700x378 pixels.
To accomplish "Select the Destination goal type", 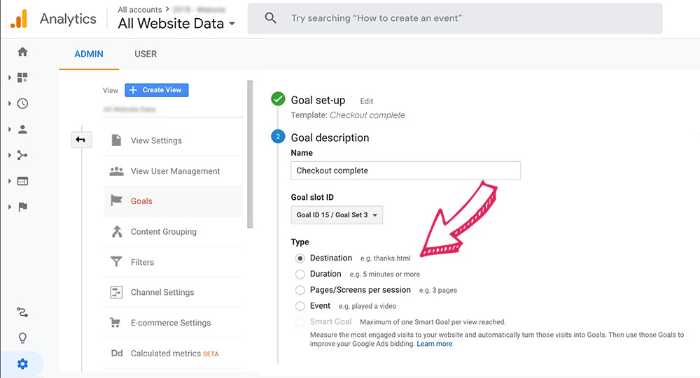I will pos(300,258).
